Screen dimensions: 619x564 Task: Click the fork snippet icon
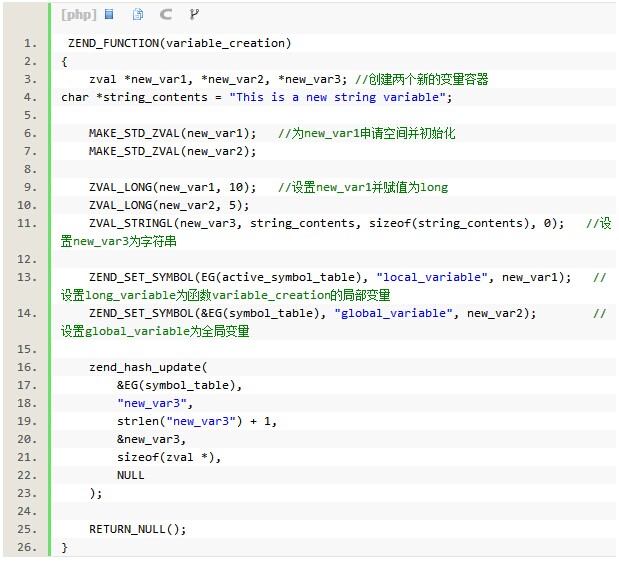click(x=194, y=14)
